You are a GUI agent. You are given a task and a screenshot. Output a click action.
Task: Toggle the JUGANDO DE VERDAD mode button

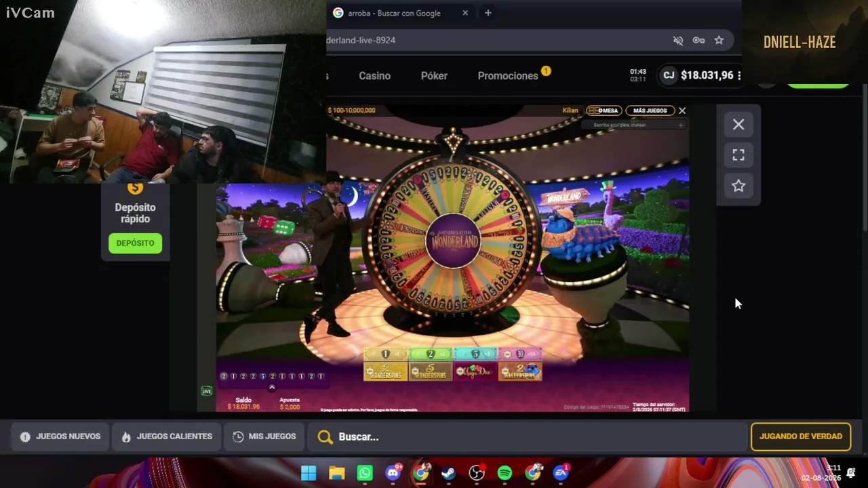[x=801, y=436]
